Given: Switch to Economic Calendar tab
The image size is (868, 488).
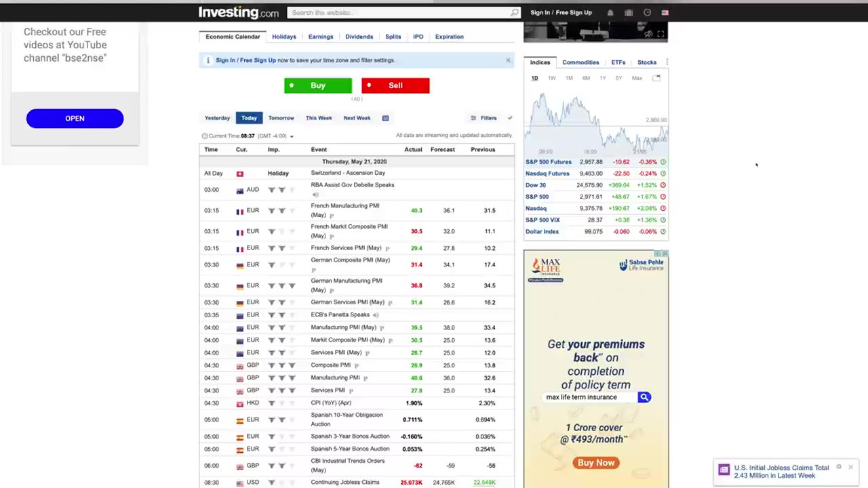Looking at the screenshot, I should [233, 37].
